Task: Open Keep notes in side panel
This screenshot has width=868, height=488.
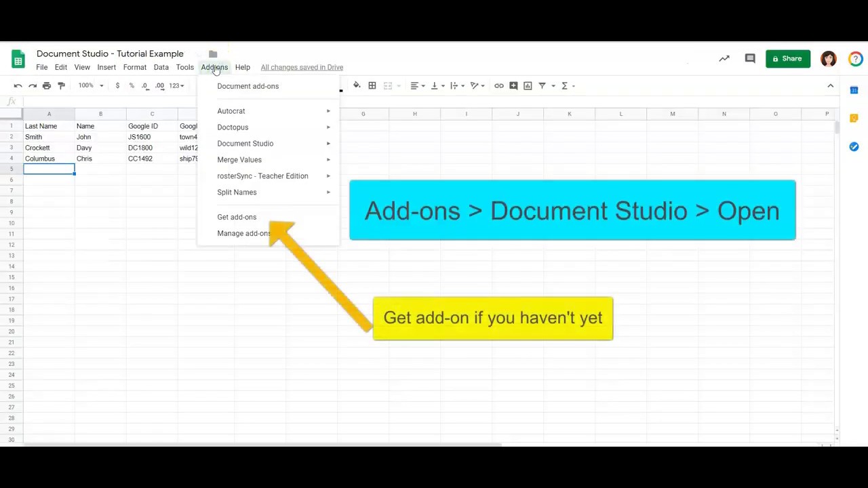Action: pyautogui.click(x=854, y=119)
